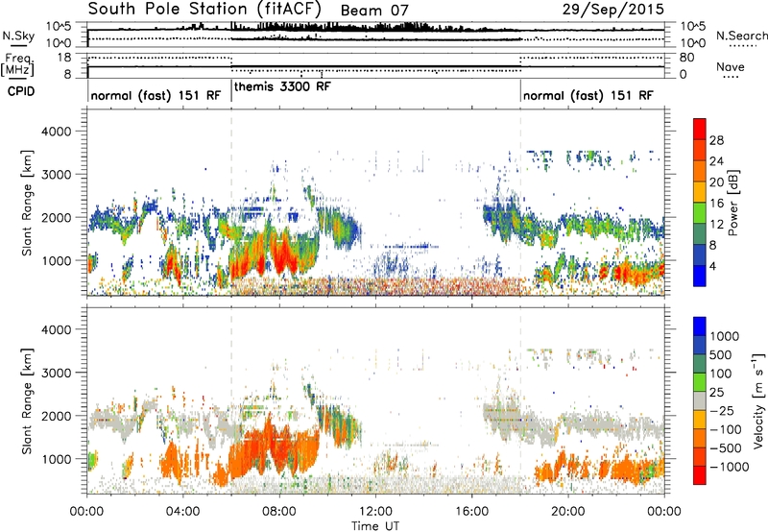Click the blue top of the velocity colorbar
Screen dimensions: 768x532
pyautogui.click(x=700, y=326)
